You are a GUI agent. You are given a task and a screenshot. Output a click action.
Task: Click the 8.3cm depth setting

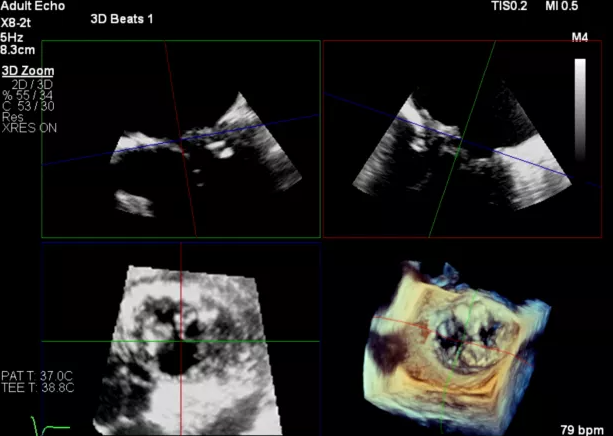click(18, 46)
